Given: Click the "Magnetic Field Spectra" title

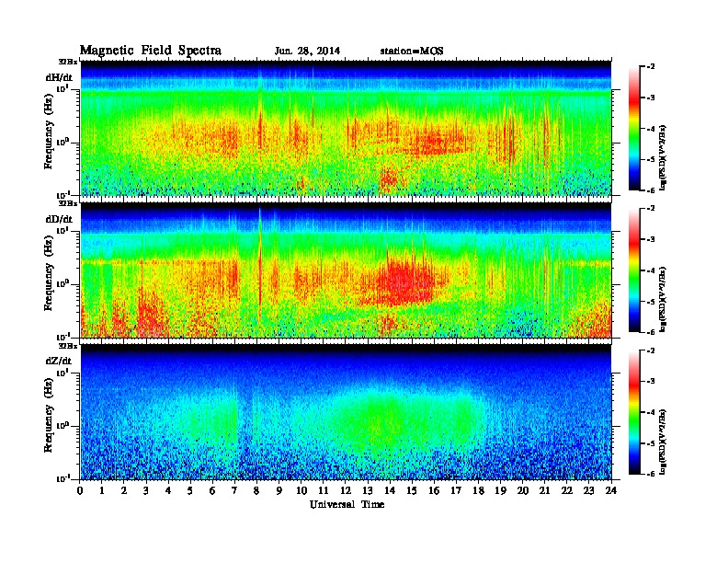Looking at the screenshot, I should 151,51.
